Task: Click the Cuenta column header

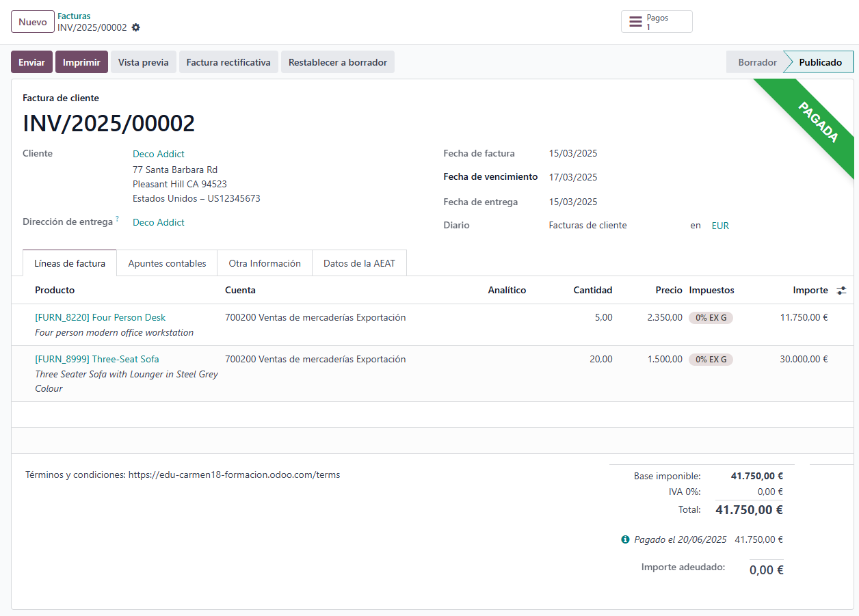Action: click(240, 291)
